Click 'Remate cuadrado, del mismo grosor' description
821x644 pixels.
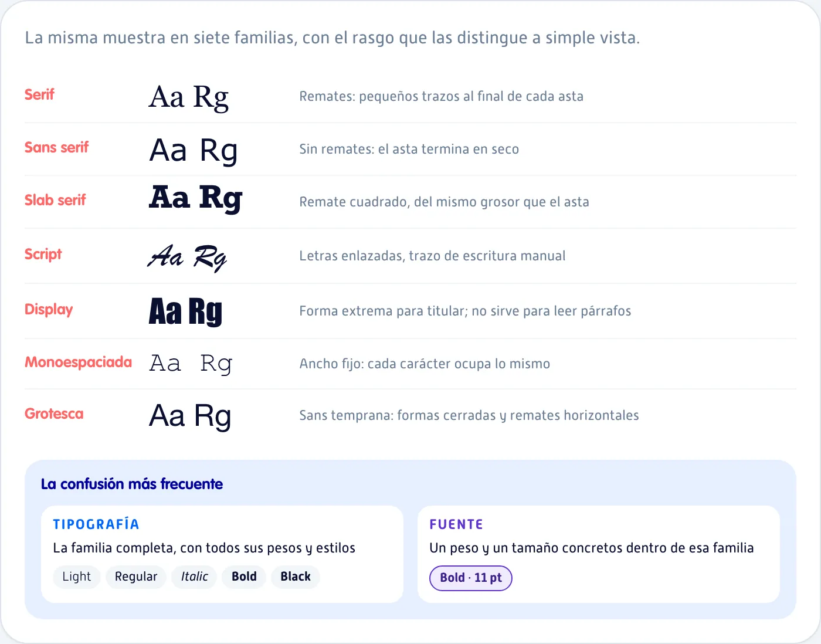[x=445, y=202]
